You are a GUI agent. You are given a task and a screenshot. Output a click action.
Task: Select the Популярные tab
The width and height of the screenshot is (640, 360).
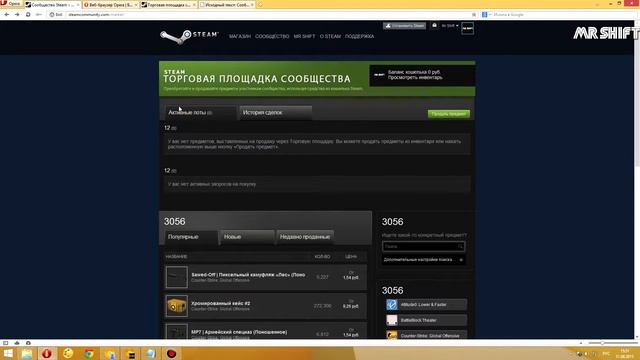(191, 237)
